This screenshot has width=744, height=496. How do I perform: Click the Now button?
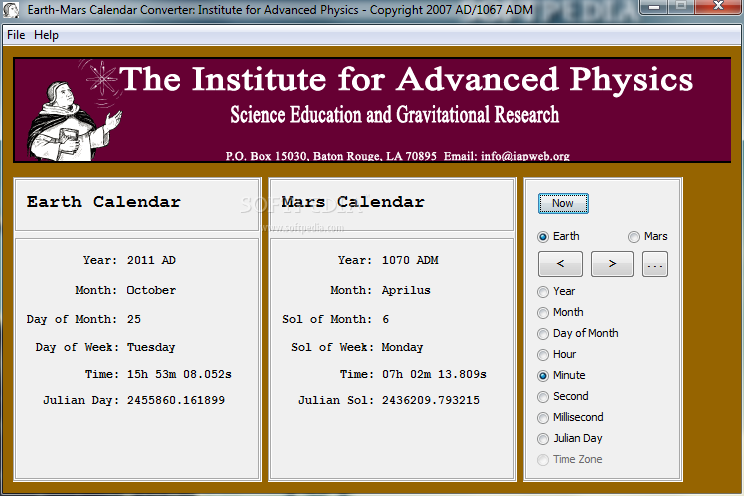coord(563,203)
